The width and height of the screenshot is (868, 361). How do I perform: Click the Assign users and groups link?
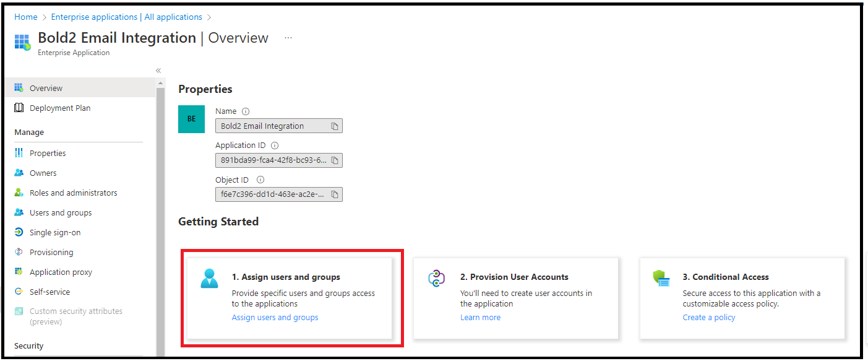275,317
